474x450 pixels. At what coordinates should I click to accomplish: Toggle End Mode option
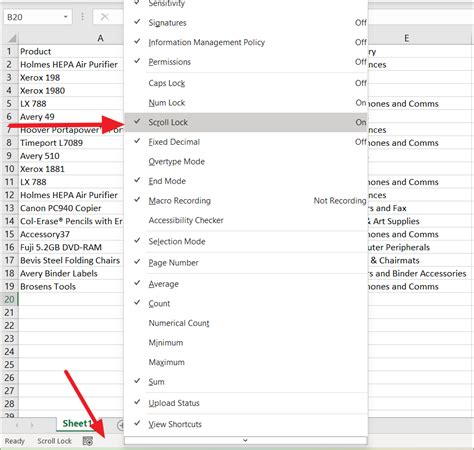click(x=246, y=181)
